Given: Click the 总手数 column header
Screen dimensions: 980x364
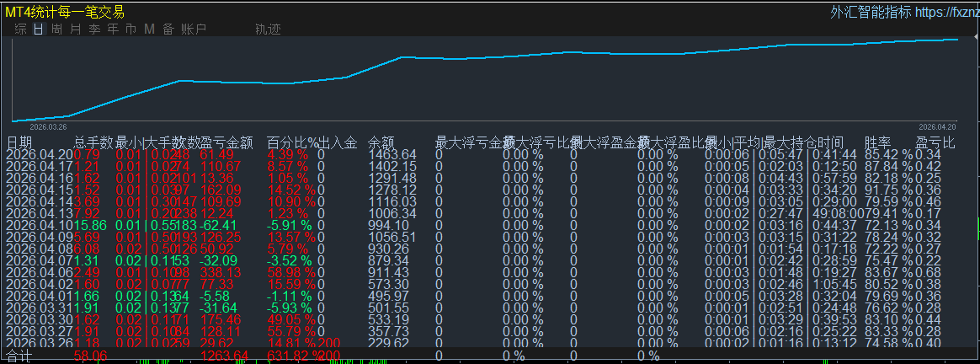Looking at the screenshot, I should coord(93,142).
